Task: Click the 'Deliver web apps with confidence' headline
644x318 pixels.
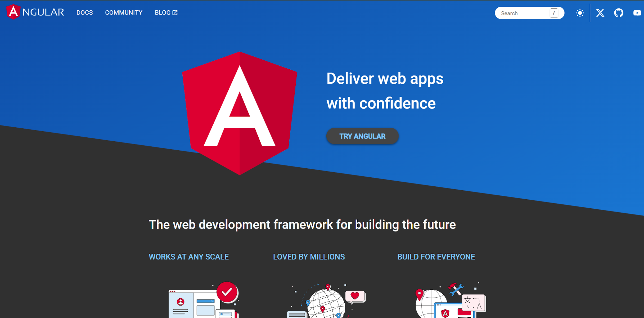Action: pyautogui.click(x=385, y=91)
